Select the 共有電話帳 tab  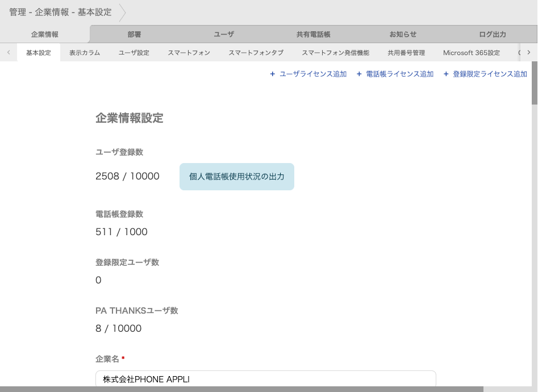pyautogui.click(x=313, y=34)
